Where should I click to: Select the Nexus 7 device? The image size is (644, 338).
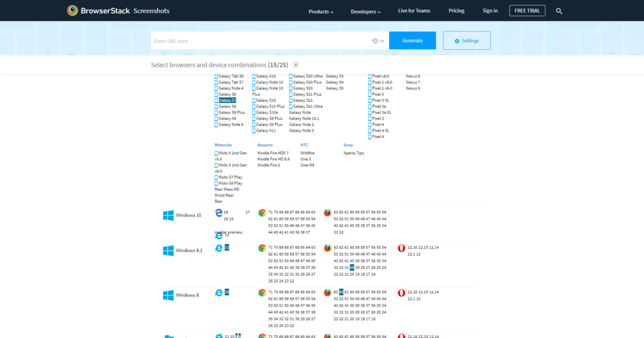(413, 82)
